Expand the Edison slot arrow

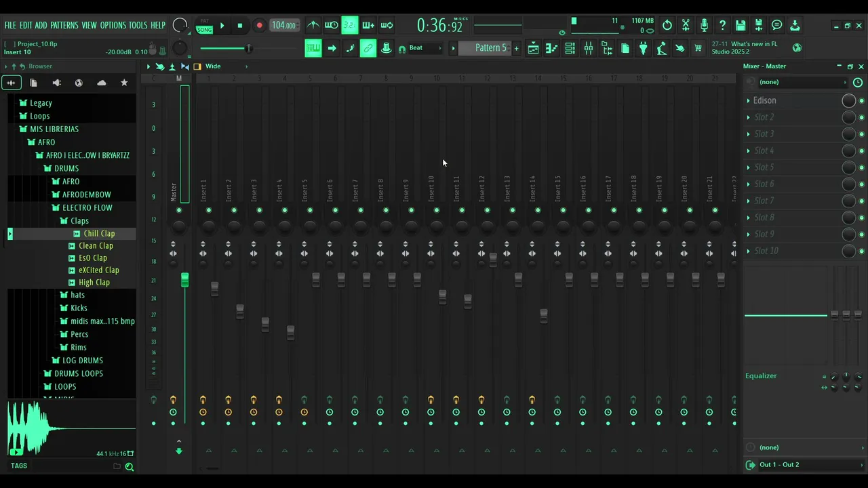click(x=748, y=100)
